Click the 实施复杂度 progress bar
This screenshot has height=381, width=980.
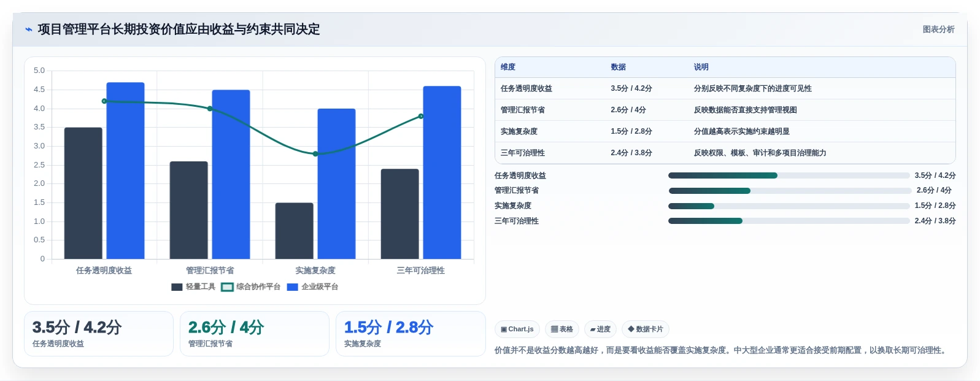tap(789, 206)
